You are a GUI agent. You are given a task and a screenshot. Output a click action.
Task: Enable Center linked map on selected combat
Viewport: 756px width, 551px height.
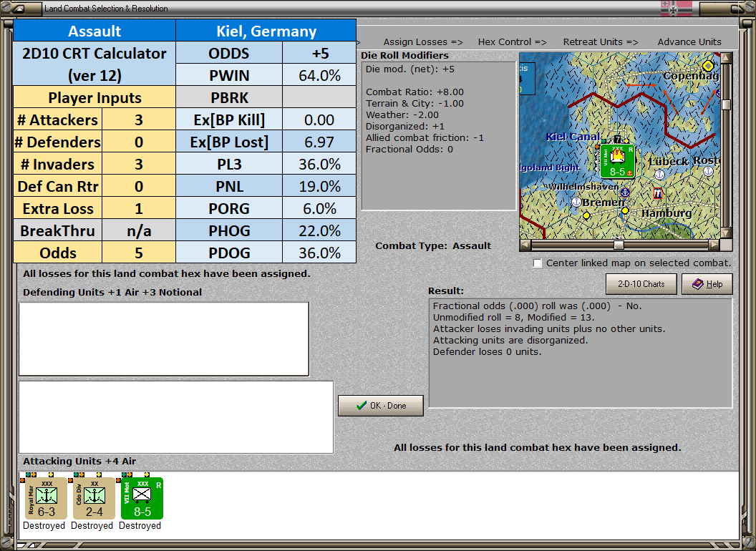538,263
